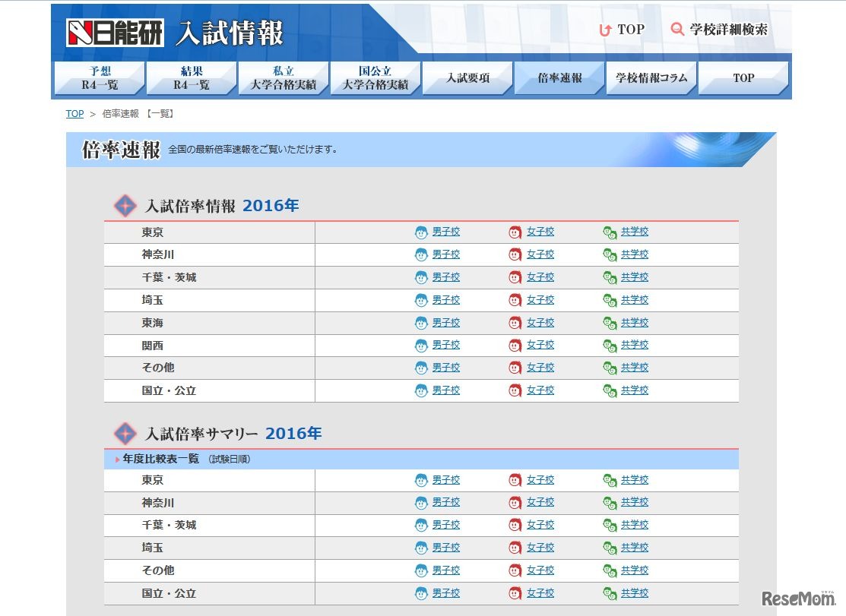Click the diamond icon beside 入試倍率サマリー 2016年
The height and width of the screenshot is (616, 846).
[125, 433]
